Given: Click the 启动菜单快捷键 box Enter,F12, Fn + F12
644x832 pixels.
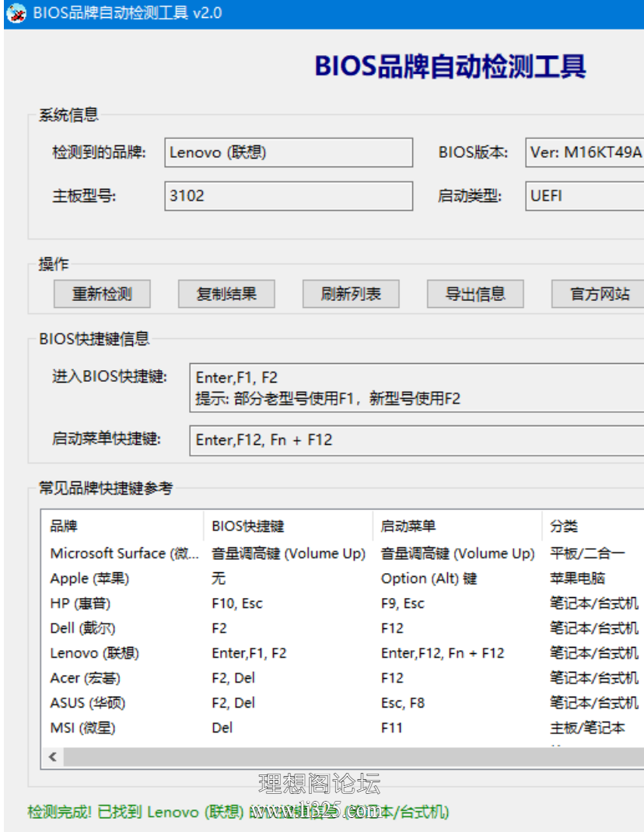Looking at the screenshot, I should click(x=417, y=440).
